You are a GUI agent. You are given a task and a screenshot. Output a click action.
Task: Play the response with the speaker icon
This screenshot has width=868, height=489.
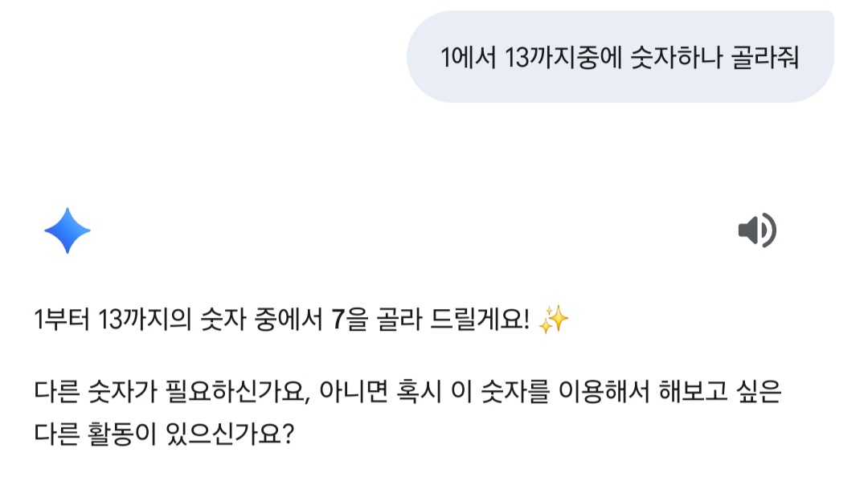756,231
